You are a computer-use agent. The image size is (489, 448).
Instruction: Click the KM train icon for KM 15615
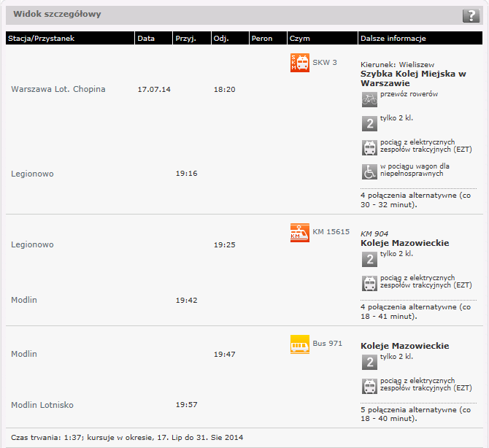[300, 233]
